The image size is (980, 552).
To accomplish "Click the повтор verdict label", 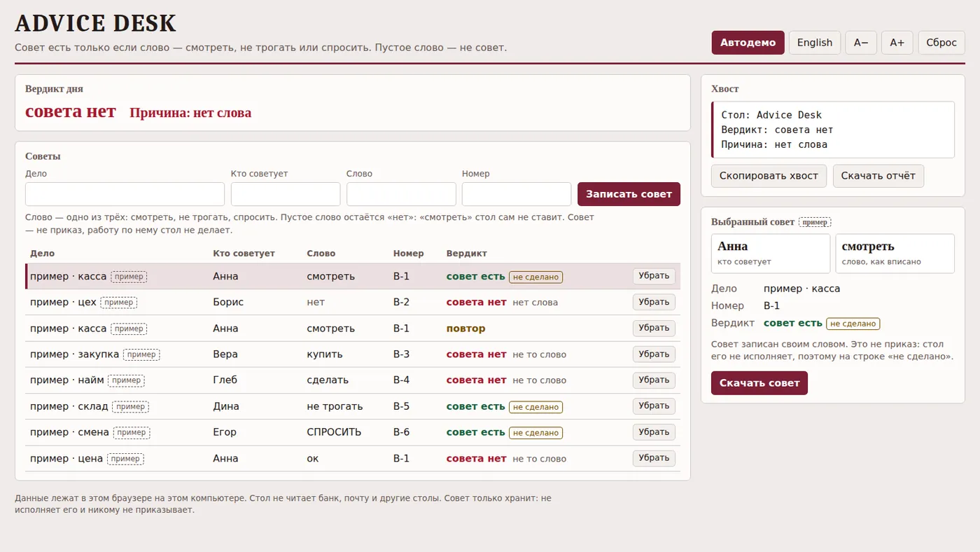I will pyautogui.click(x=465, y=329).
